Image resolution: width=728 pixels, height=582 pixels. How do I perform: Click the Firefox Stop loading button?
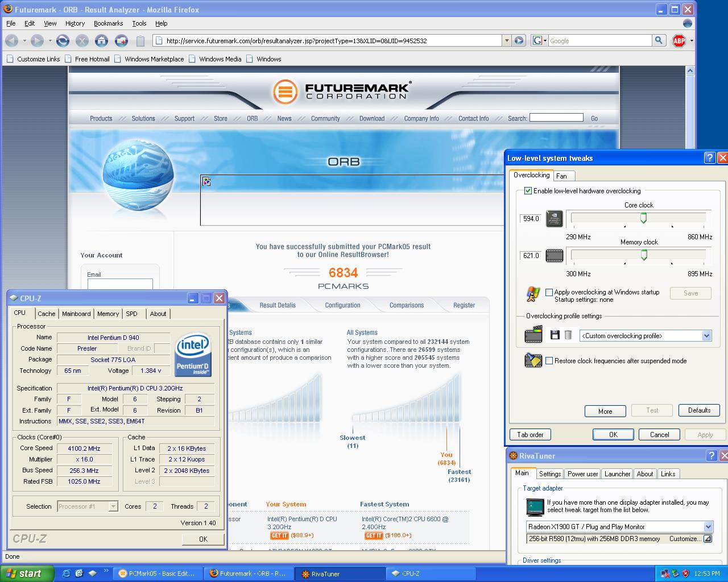82,40
